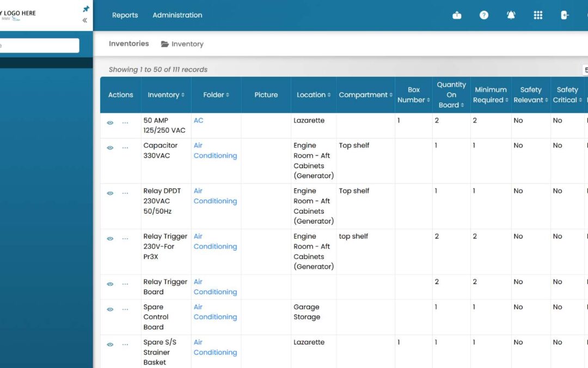
Task: Sort by Safety Relevant column
Action: (531, 95)
